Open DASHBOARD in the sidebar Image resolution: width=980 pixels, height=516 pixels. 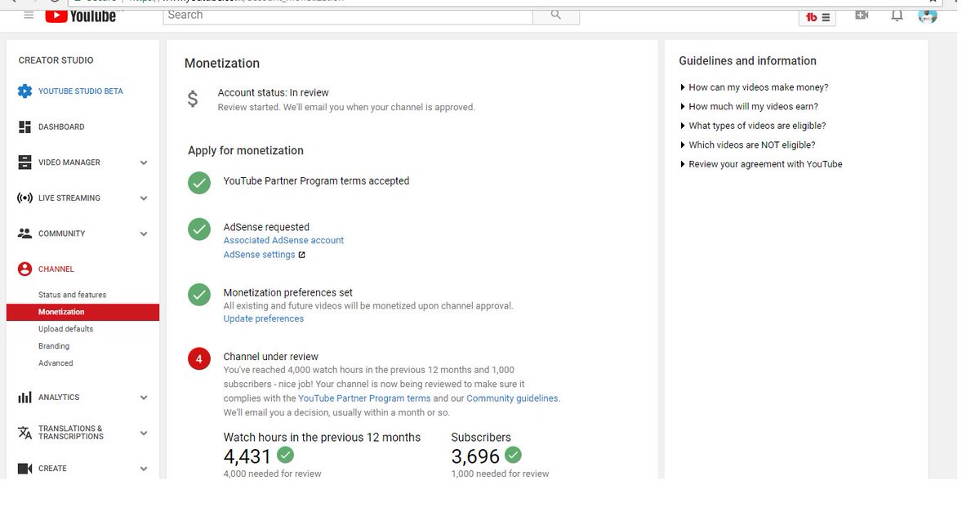pos(61,127)
